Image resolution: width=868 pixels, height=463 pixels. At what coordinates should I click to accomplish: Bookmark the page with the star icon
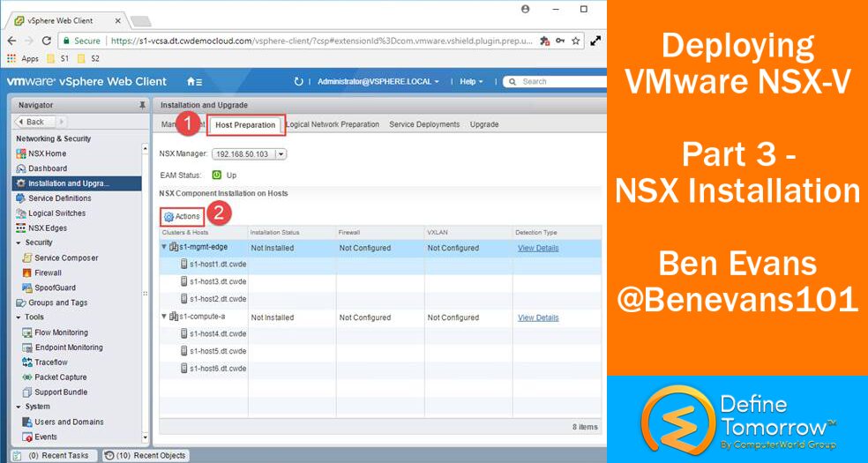pos(576,41)
